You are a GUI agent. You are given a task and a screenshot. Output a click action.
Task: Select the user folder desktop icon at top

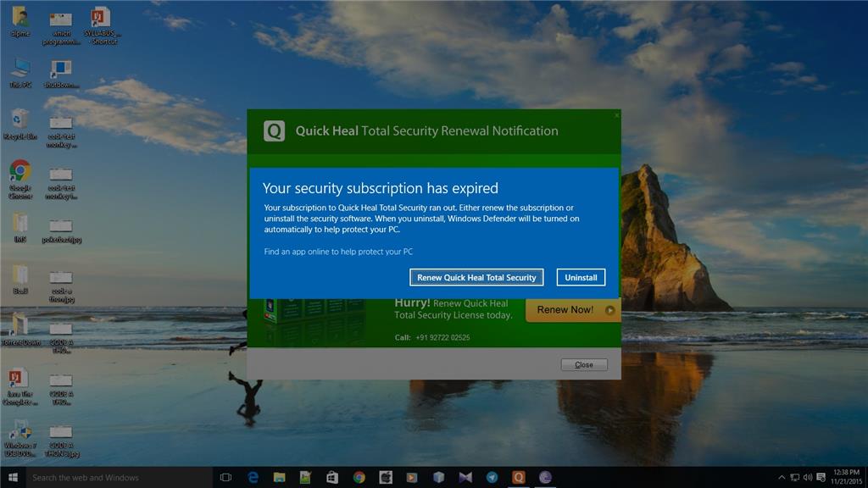tap(20, 21)
